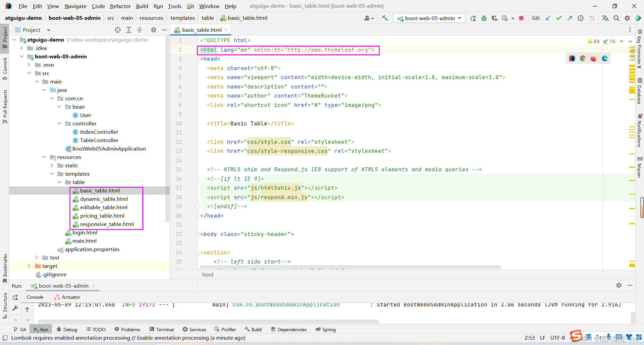The height and width of the screenshot is (345, 644).
Task: Open the Problems tool window
Action: click(x=127, y=330)
